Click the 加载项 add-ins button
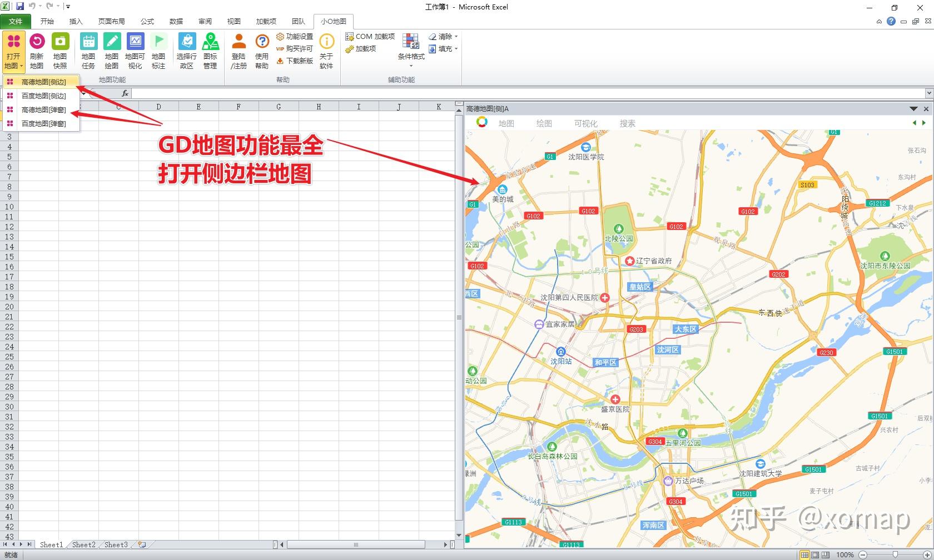The image size is (934, 560). [x=361, y=49]
